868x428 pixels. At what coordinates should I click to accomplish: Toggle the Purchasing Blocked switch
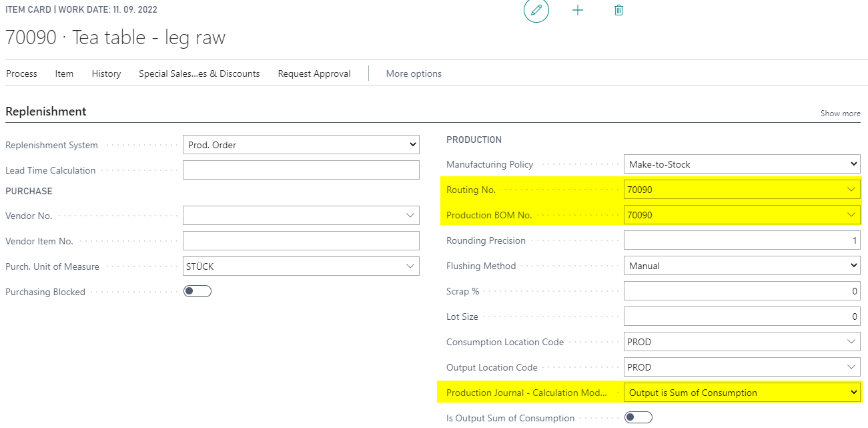pos(197,291)
